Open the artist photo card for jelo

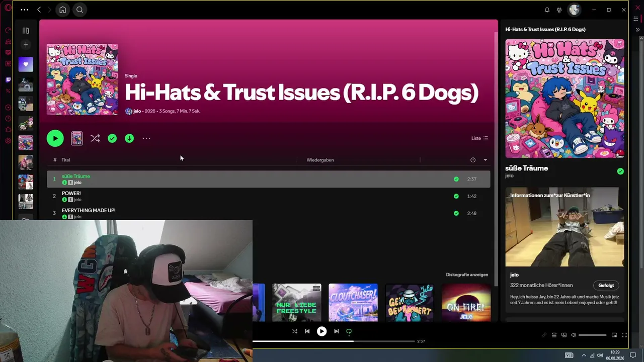point(565,227)
